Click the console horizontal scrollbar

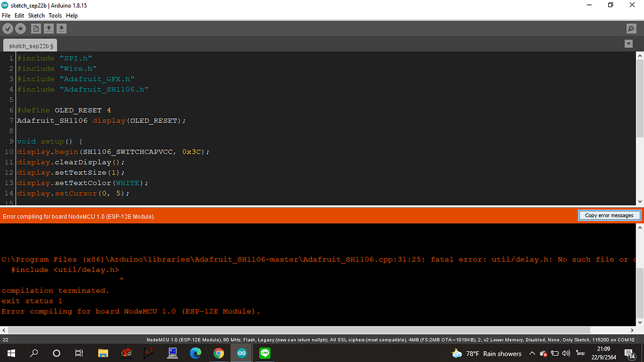click(314, 330)
